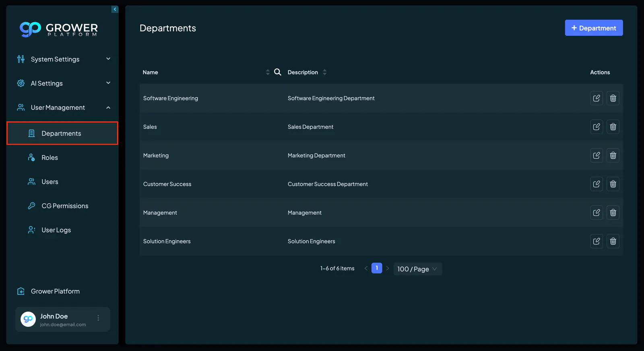Delete the Solution Engineers department
This screenshot has height=351, width=644.
pos(613,241)
